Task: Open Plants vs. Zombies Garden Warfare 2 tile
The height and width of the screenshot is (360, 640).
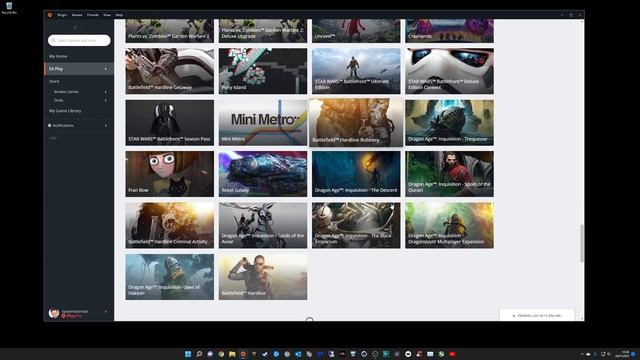Action: coord(169,31)
